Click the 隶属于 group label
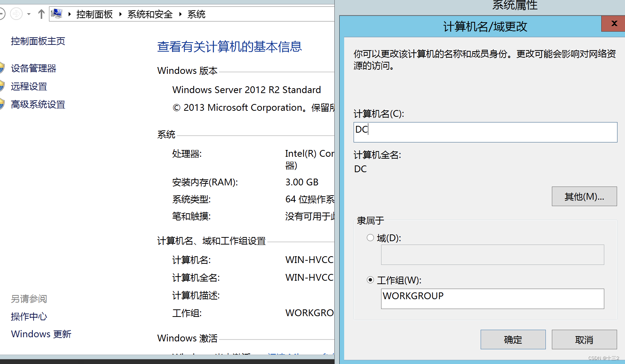Viewport: 625px width, 364px height. pos(371,220)
